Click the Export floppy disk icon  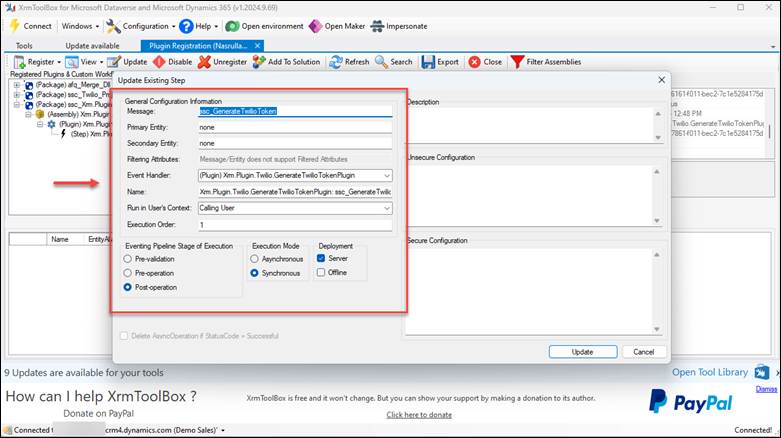tap(428, 62)
